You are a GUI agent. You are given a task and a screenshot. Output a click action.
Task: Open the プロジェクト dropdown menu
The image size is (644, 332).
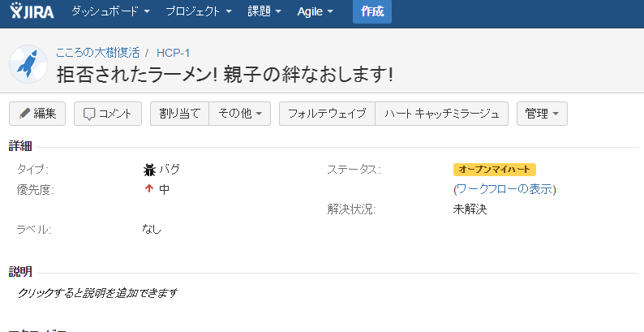pos(199,11)
